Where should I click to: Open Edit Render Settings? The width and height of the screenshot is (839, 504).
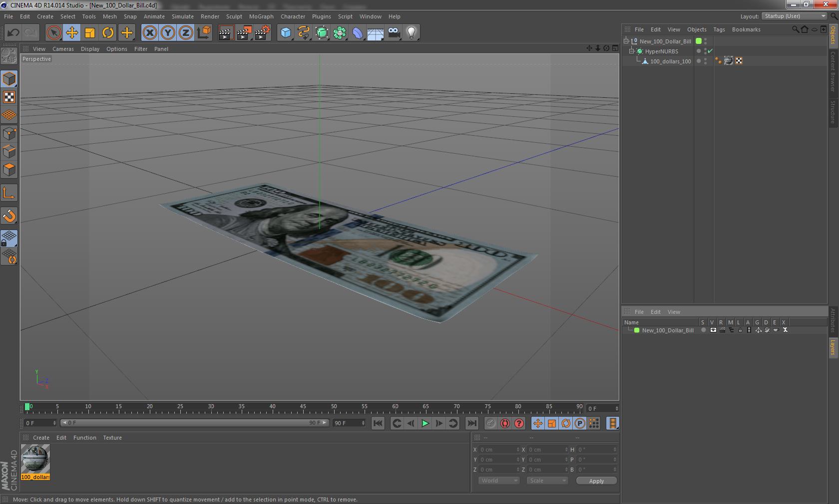pyautogui.click(x=263, y=33)
